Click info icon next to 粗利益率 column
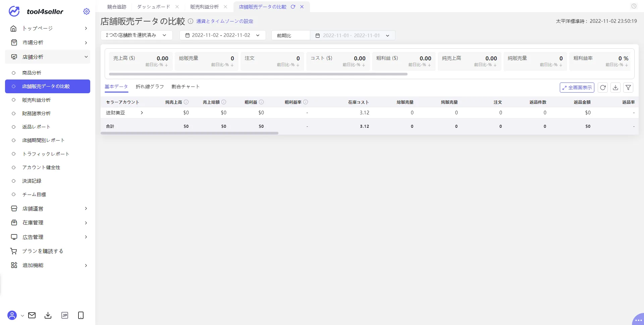 [306, 102]
